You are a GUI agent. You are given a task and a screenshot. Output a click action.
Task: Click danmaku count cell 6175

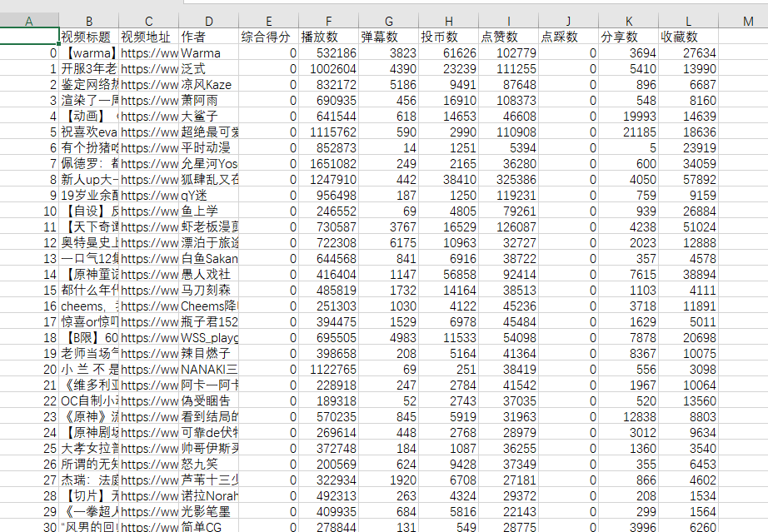388,243
